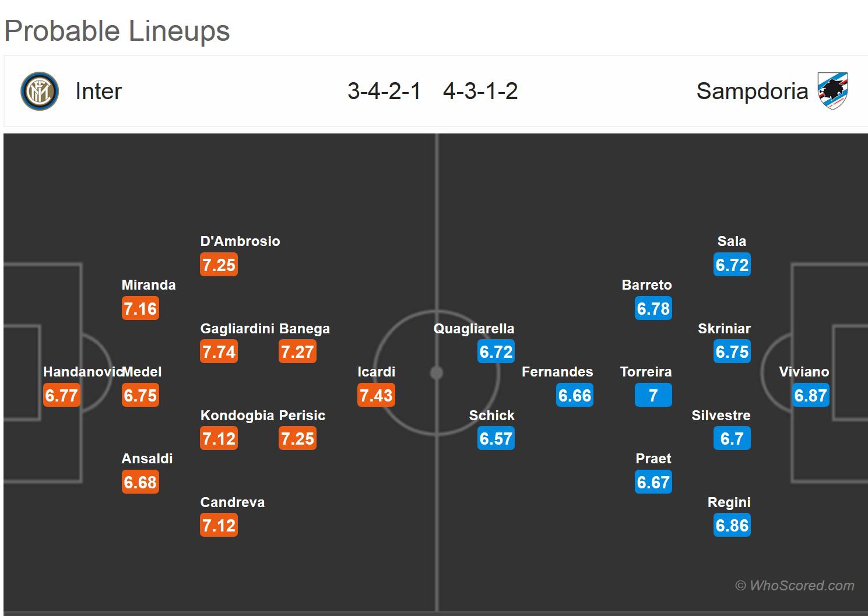Select Handanovic's 6.77 rating badge
Screen dimensions: 868x616
coord(61,395)
